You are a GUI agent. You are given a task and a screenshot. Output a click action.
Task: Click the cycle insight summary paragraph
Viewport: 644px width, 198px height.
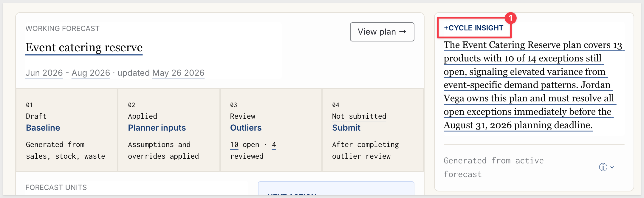click(x=534, y=85)
